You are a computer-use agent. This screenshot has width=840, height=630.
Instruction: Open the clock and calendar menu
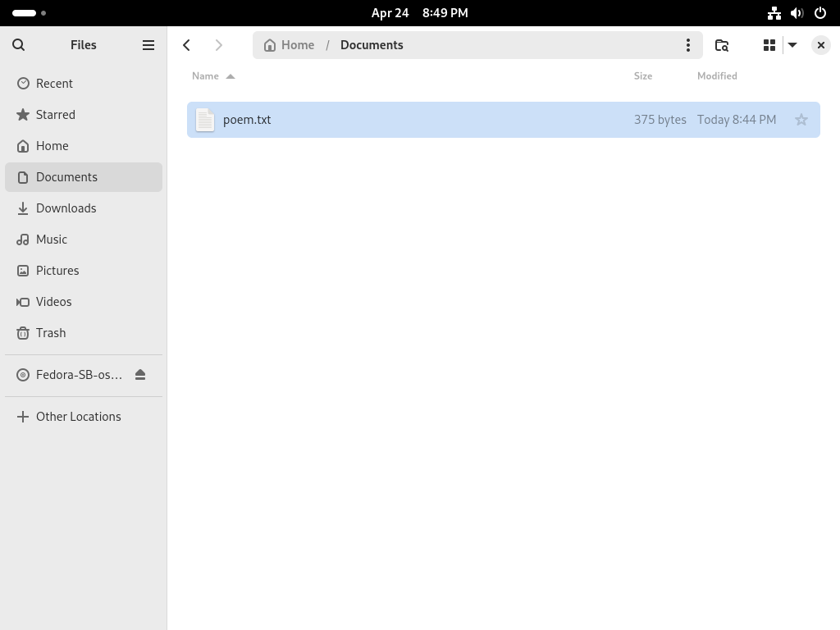point(420,13)
